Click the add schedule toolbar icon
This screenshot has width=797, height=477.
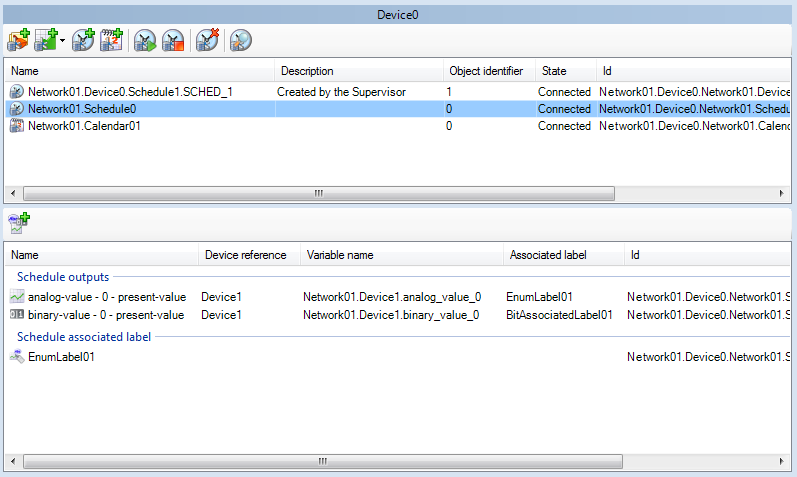point(84,40)
